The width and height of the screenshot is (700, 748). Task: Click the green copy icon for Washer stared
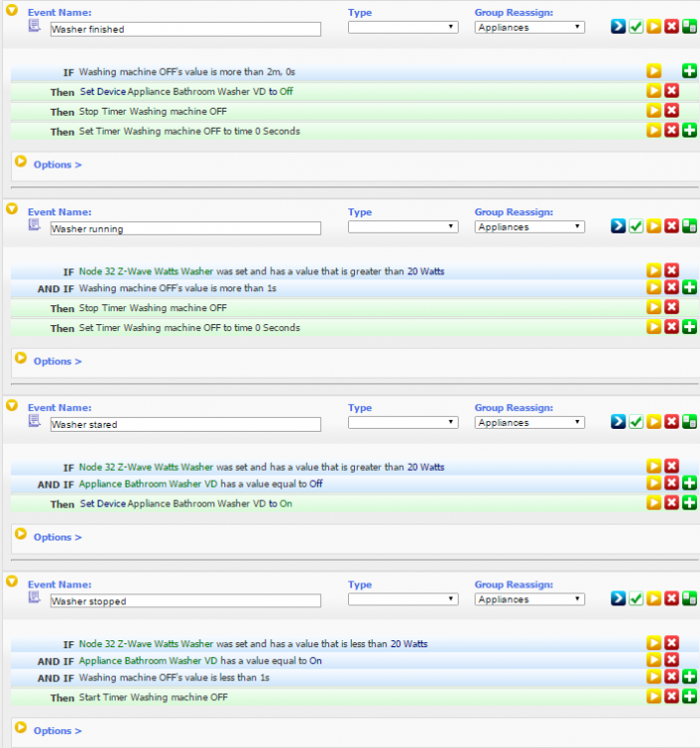click(690, 423)
